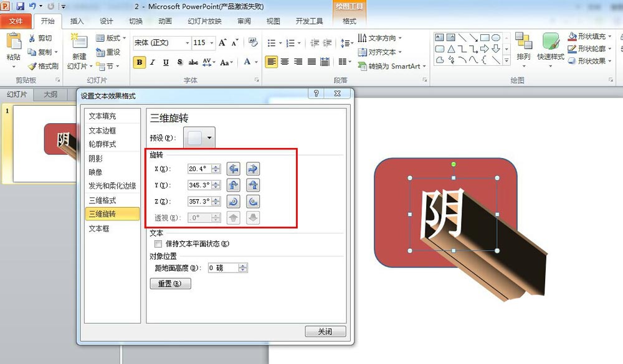The image size is (623, 364).
Task: Click the strikethrough icon
Action: (x=193, y=63)
